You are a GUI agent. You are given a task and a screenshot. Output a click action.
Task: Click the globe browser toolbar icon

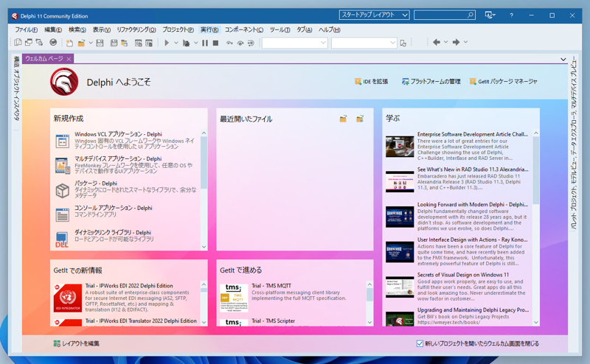(x=53, y=43)
